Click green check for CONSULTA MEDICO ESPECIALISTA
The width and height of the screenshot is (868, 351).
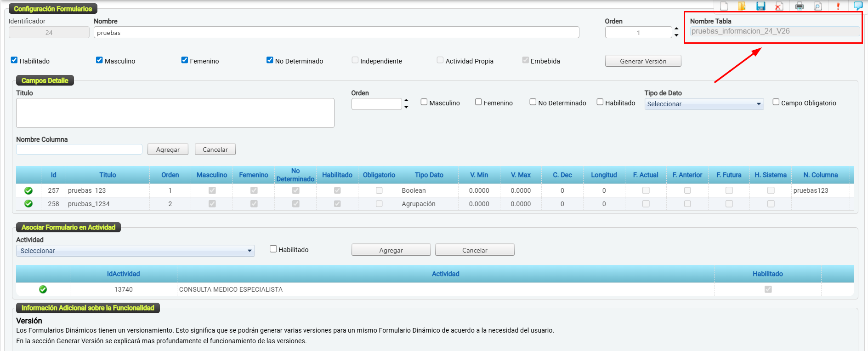click(x=43, y=289)
